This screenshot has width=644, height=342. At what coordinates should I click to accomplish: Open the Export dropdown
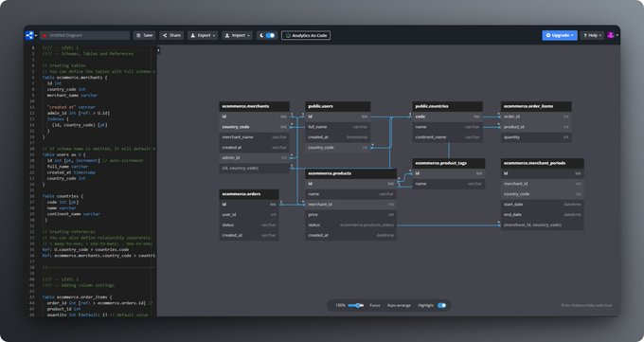click(x=203, y=35)
